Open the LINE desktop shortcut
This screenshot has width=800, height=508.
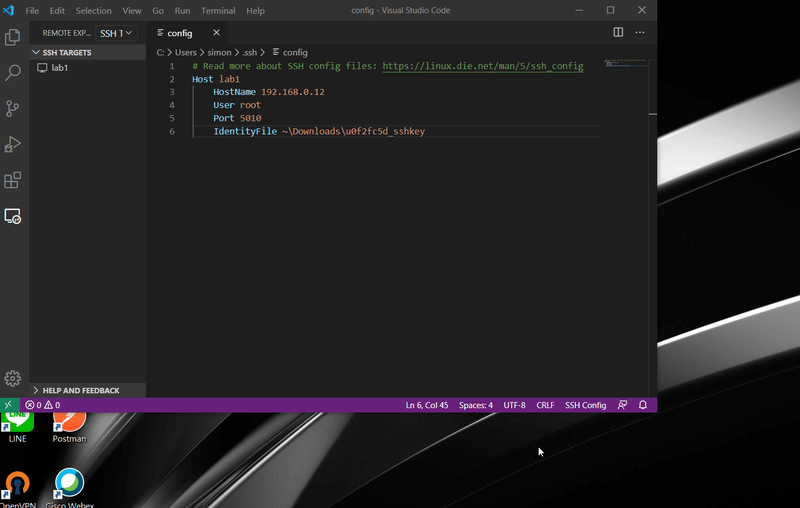click(17, 427)
